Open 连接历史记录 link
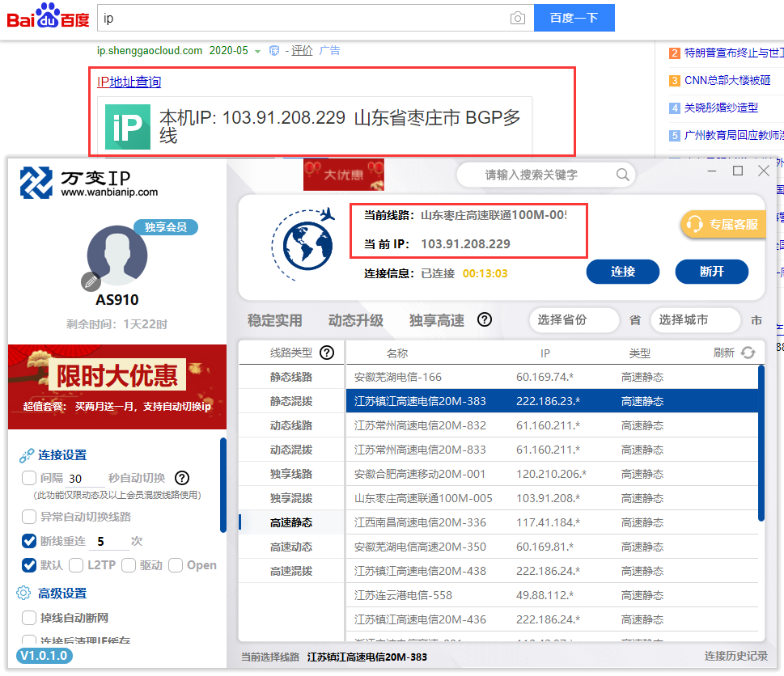 (x=736, y=656)
